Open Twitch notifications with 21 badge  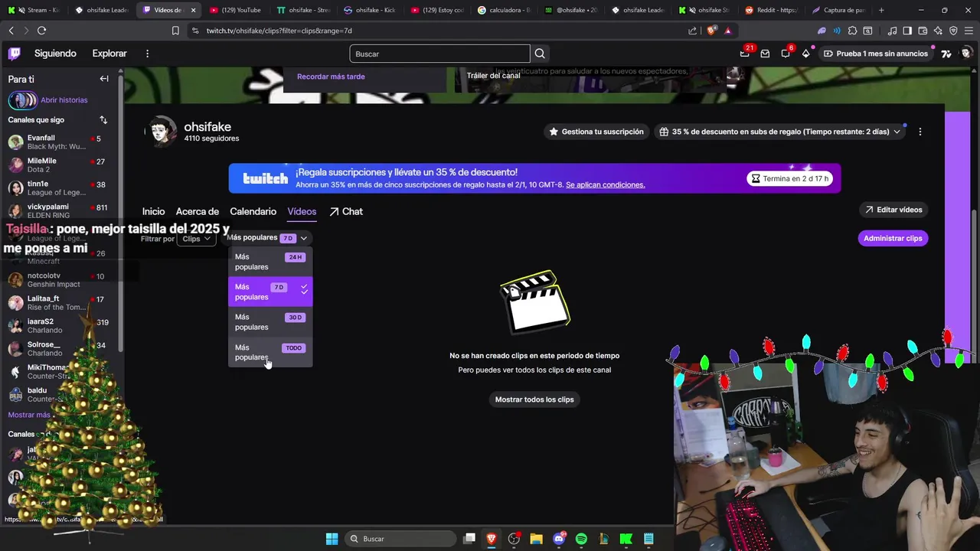pos(745,53)
